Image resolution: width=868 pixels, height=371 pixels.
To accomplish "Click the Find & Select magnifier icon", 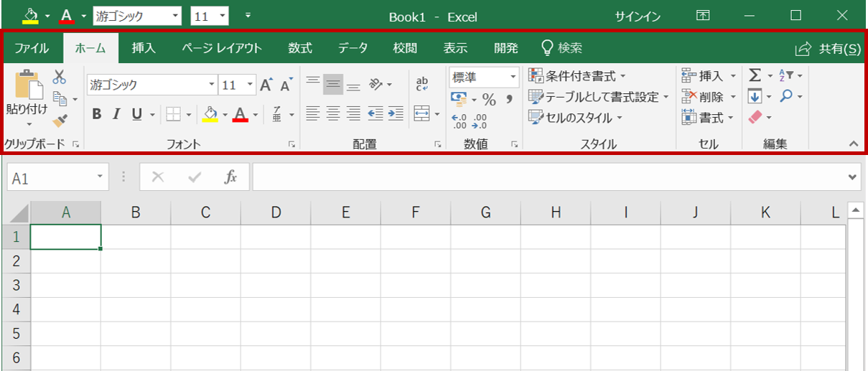I will tap(786, 96).
